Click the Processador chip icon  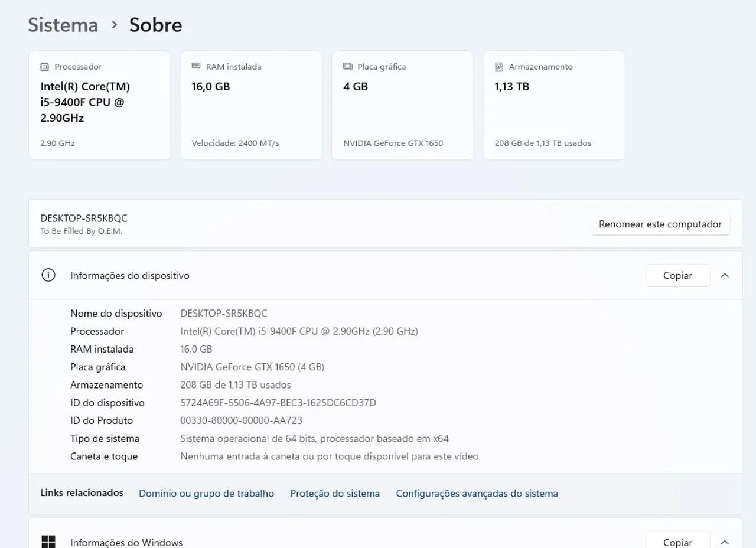coord(44,67)
